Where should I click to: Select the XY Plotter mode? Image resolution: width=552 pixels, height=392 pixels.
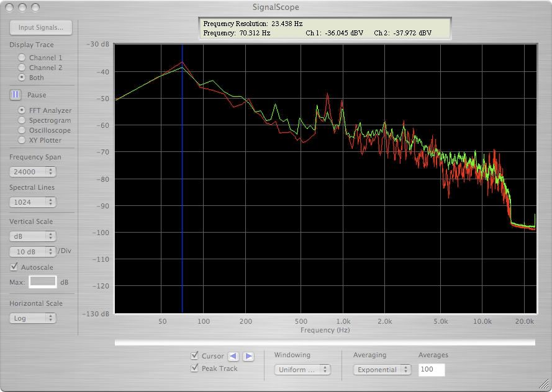[22, 140]
